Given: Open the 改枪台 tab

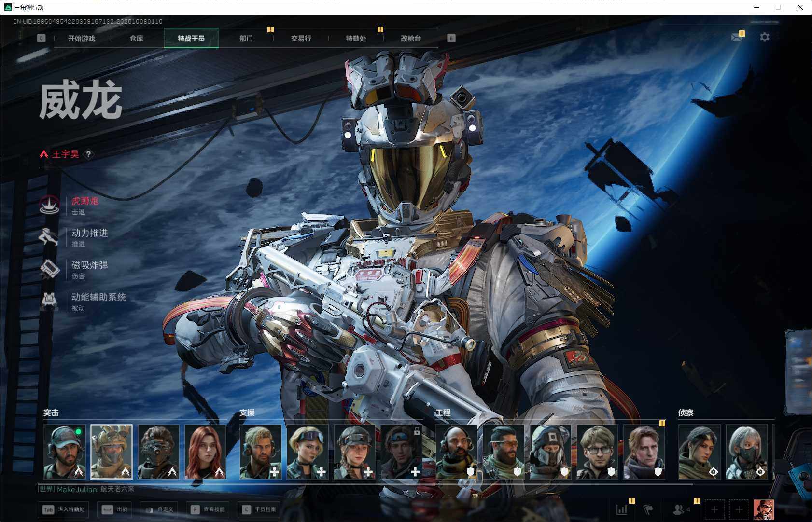Looking at the screenshot, I should tap(411, 38).
